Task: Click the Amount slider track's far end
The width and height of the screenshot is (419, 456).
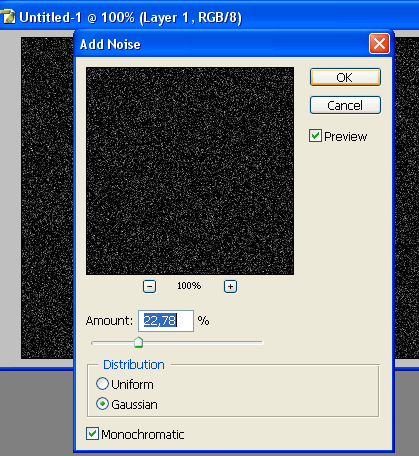Action: tap(261, 342)
